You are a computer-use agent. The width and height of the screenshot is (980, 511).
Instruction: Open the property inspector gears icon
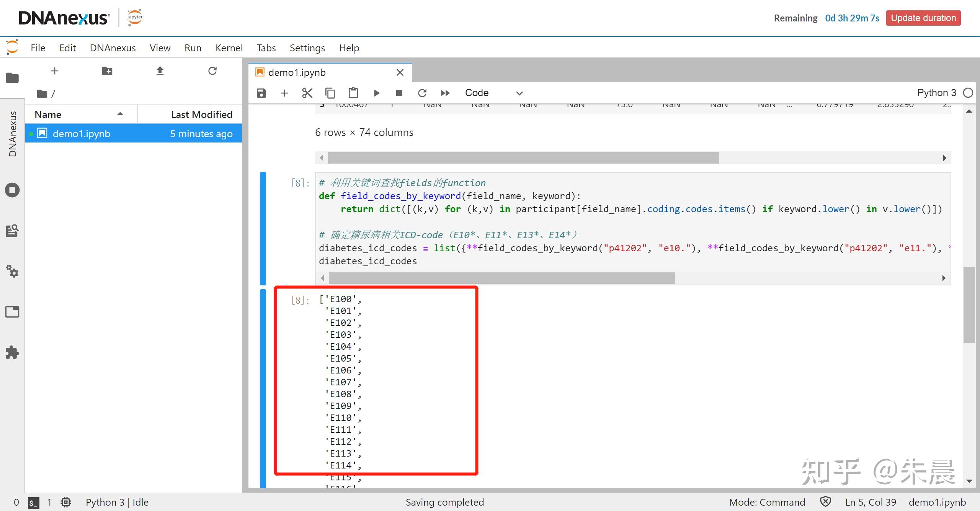(x=12, y=271)
